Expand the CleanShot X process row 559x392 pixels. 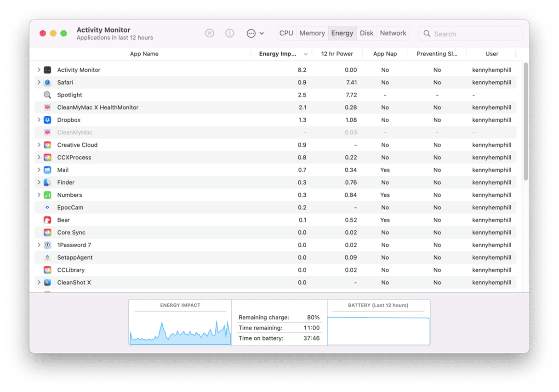[x=39, y=282]
